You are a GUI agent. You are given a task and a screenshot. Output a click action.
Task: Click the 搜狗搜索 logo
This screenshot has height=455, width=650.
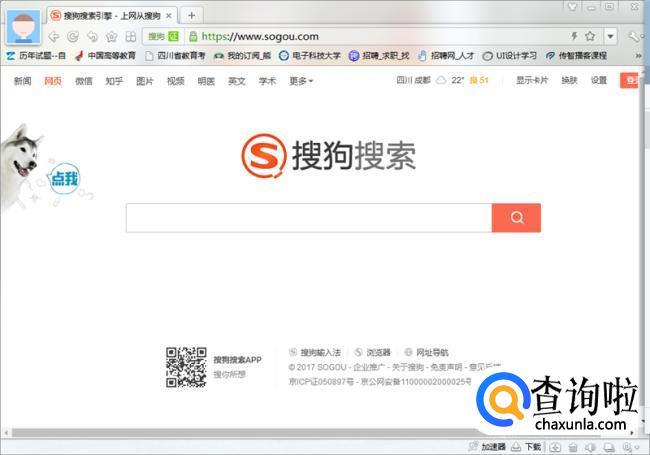(329, 156)
